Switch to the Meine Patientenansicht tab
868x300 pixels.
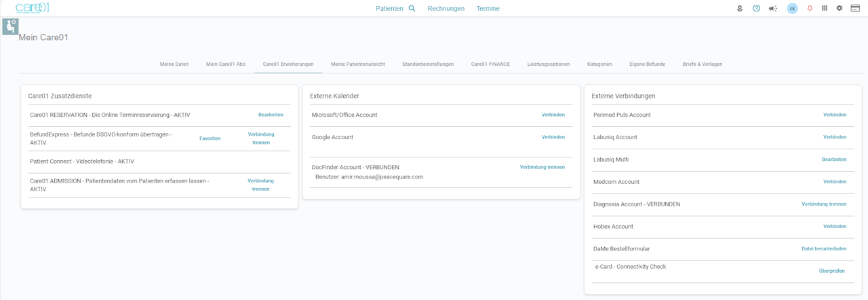point(358,64)
